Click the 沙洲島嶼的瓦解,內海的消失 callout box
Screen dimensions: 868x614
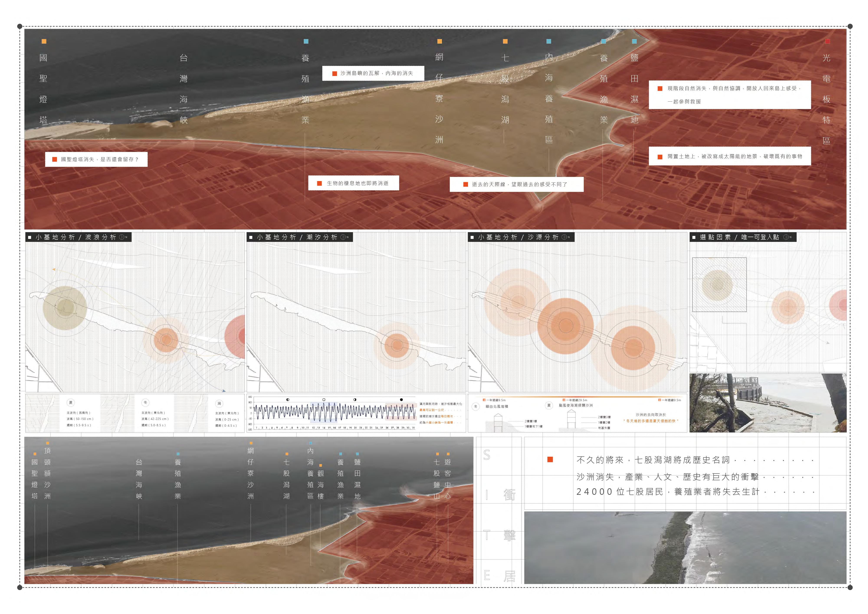pyautogui.click(x=373, y=73)
